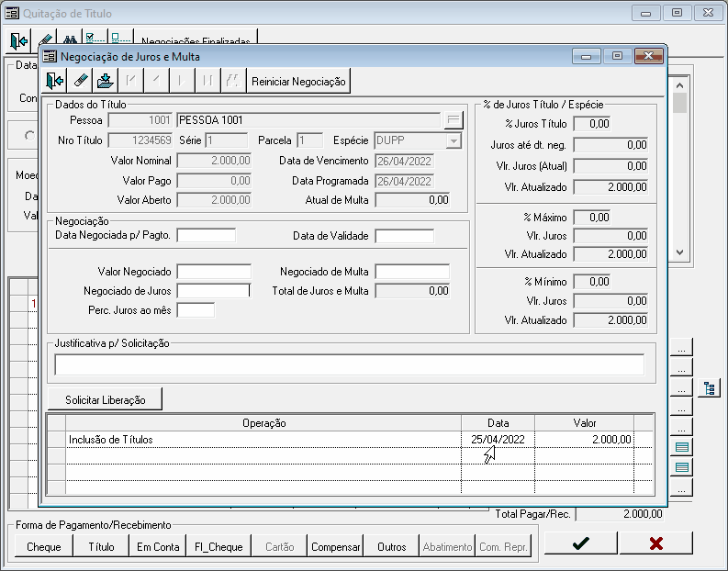
Task: Click the checked-list icon in background toolbar
Action: coord(95,39)
